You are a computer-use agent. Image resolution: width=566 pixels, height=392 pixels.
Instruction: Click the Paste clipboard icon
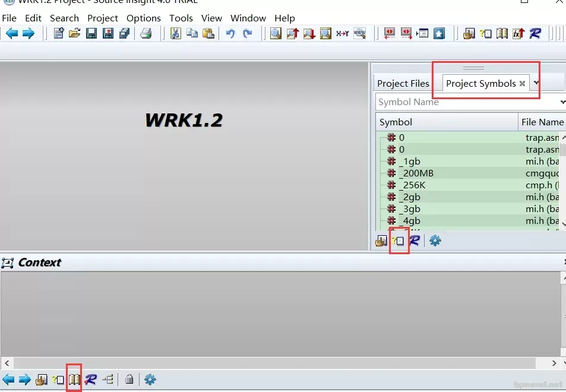click(208, 34)
